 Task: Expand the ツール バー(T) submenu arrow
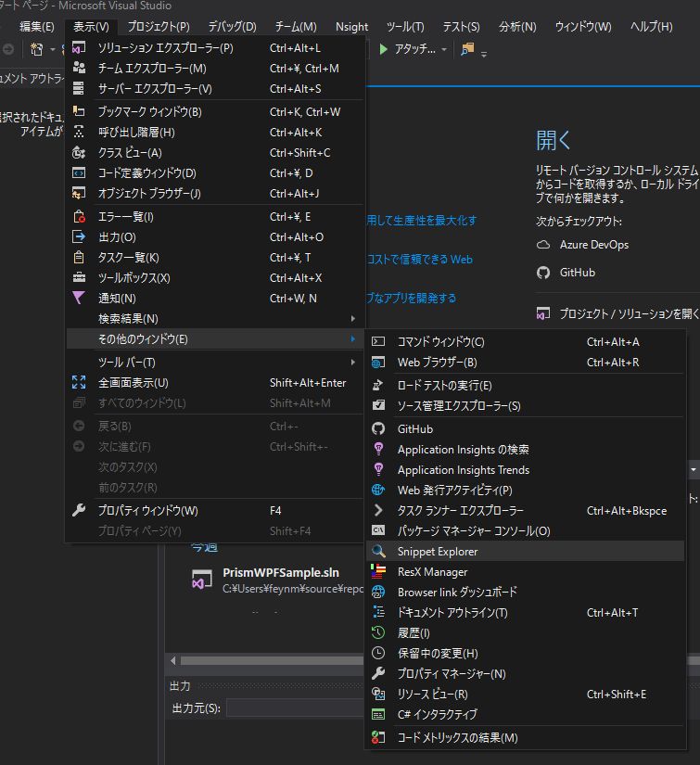tap(352, 362)
